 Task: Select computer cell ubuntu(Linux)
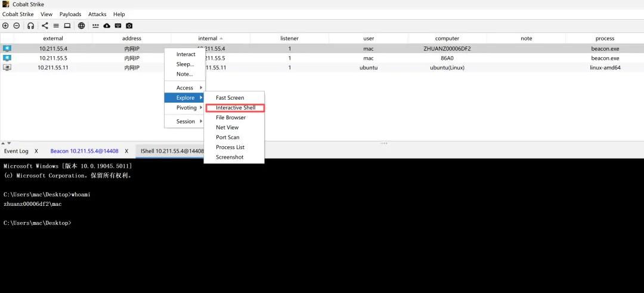[447, 67]
